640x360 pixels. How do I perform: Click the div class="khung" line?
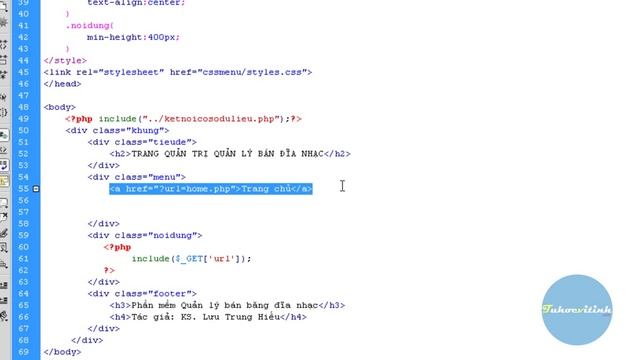(x=117, y=131)
